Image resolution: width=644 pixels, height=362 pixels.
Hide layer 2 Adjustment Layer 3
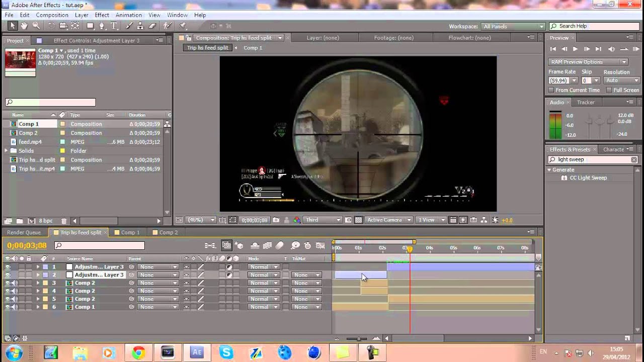pos(8,275)
